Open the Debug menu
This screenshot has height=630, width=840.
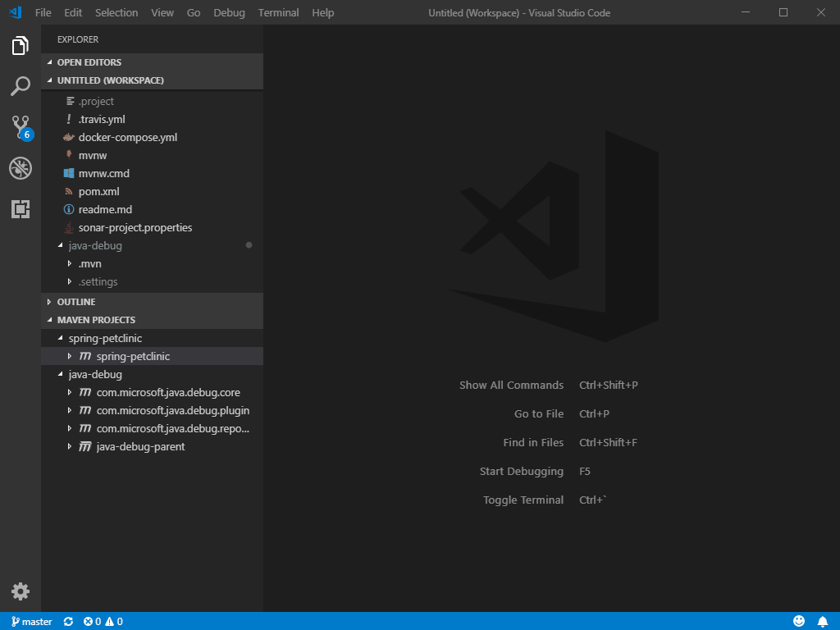229,12
